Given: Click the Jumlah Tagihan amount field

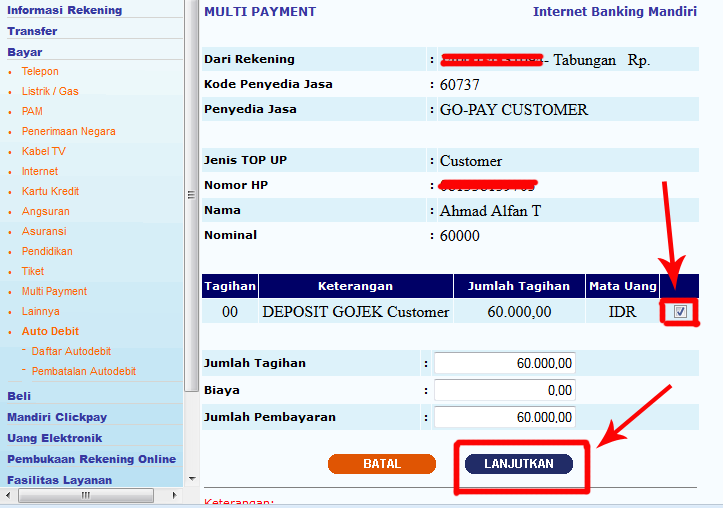Looking at the screenshot, I should pyautogui.click(x=504, y=363).
